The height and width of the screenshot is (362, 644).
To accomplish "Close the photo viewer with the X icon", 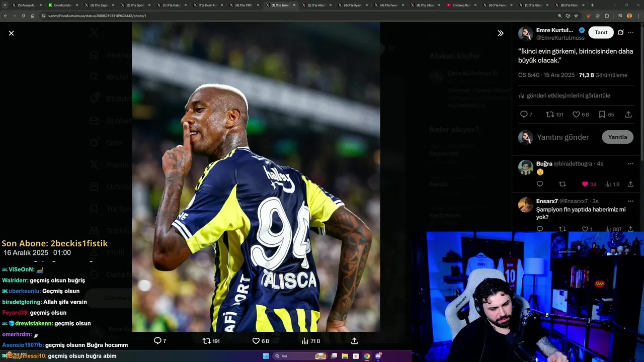I will (11, 33).
